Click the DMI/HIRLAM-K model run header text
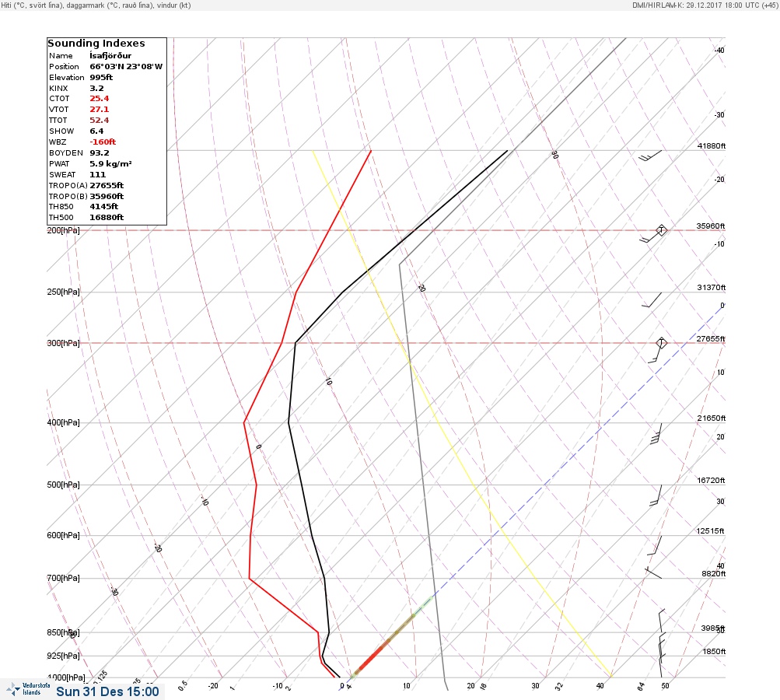This screenshot has width=780, height=700. pyautogui.click(x=705, y=5)
